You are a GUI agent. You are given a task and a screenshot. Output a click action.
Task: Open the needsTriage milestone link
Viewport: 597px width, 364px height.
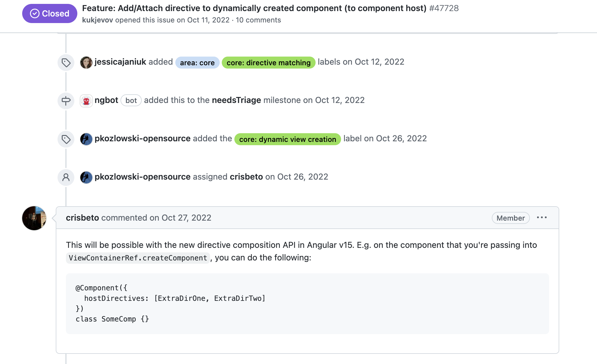click(236, 100)
